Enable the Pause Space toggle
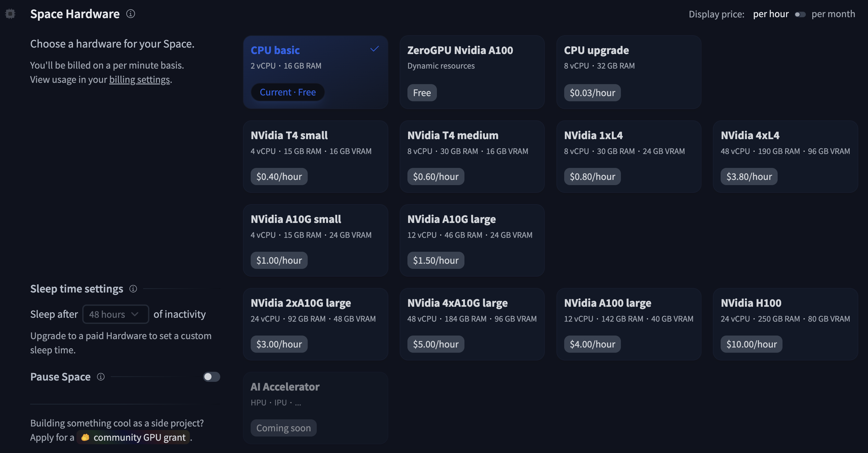Viewport: 868px width, 453px height. [x=211, y=377]
